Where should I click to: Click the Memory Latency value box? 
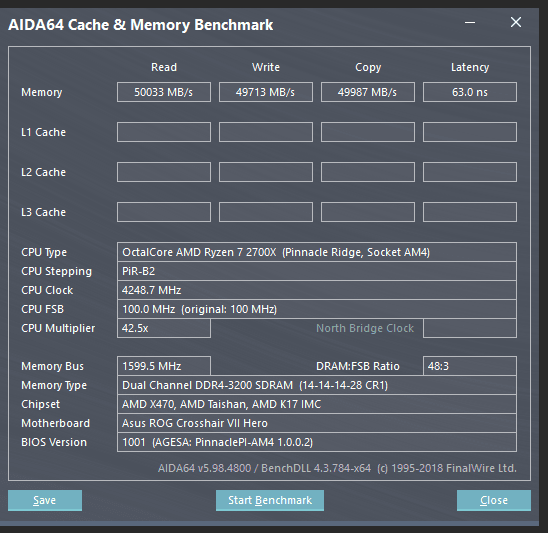point(470,92)
